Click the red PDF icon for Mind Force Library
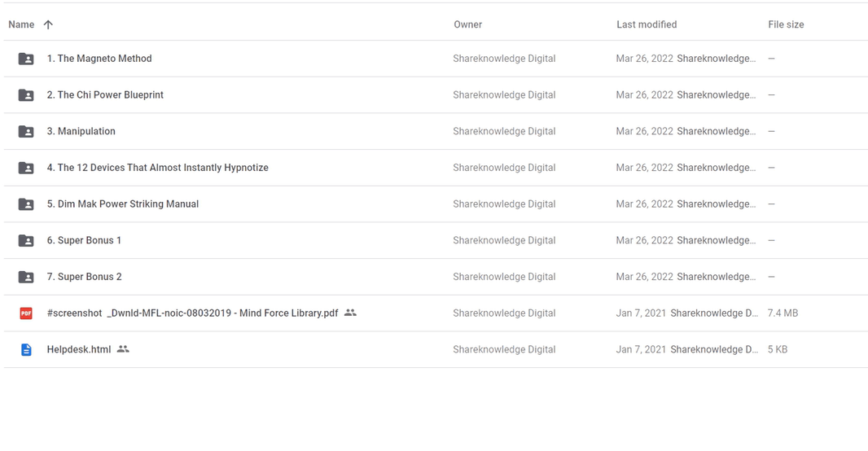This screenshot has width=868, height=451. click(26, 313)
